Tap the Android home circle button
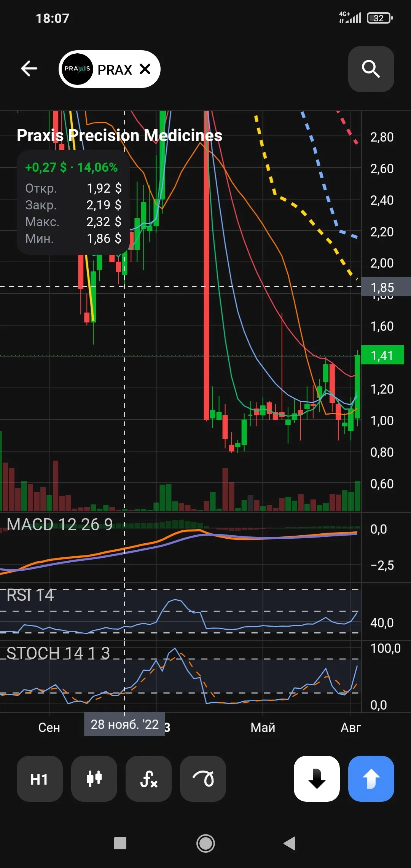 [x=205, y=843]
